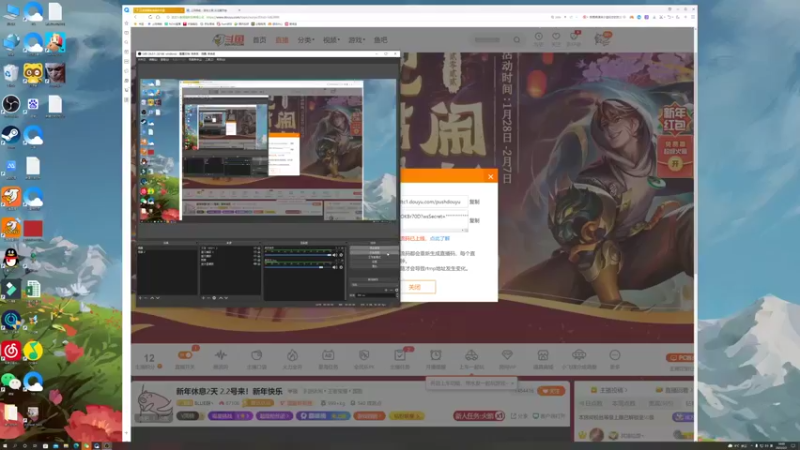Open Steam desktop shortcut
Viewport: 800px width, 450px height.
(11, 135)
